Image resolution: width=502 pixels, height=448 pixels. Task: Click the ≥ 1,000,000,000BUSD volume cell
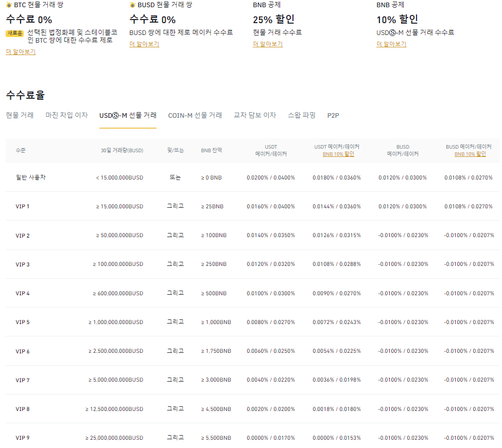tap(115, 322)
